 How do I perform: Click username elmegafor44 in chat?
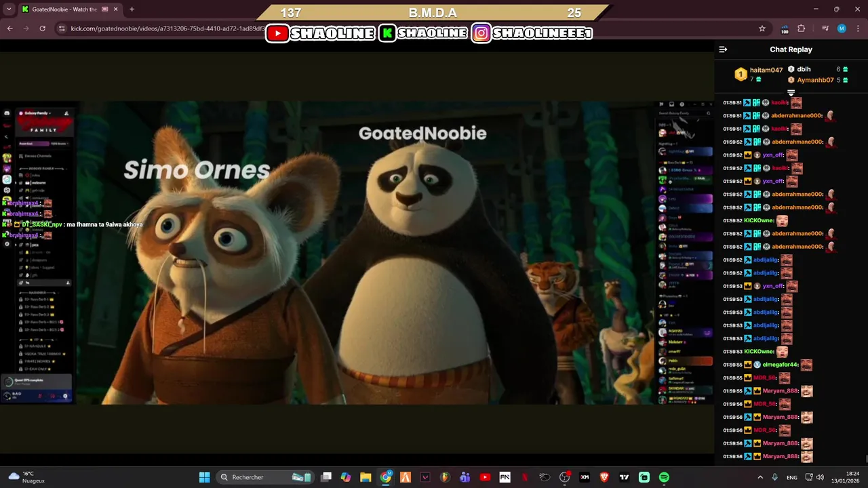(x=781, y=365)
